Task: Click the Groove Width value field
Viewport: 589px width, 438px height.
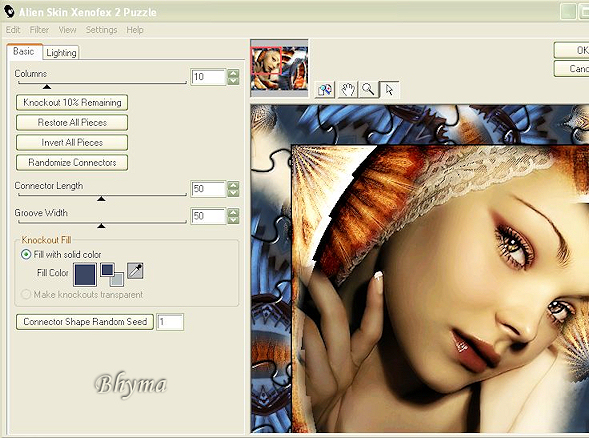Action: click(208, 216)
